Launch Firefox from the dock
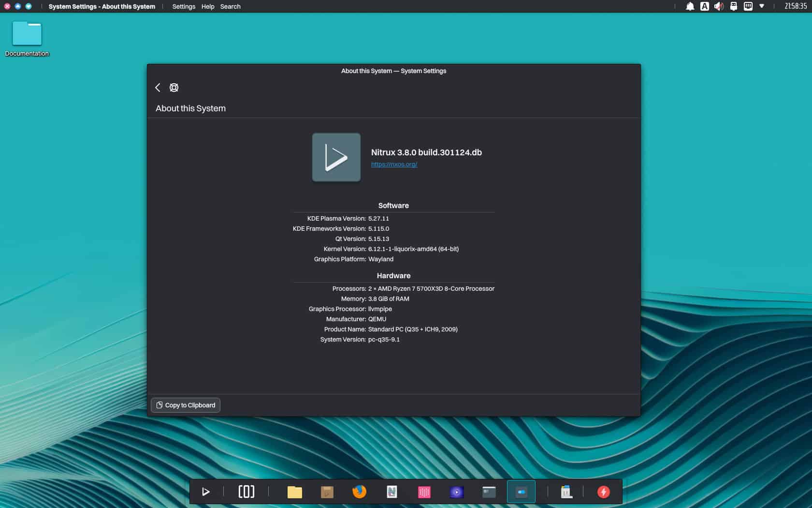This screenshot has height=508, width=812. [360, 492]
